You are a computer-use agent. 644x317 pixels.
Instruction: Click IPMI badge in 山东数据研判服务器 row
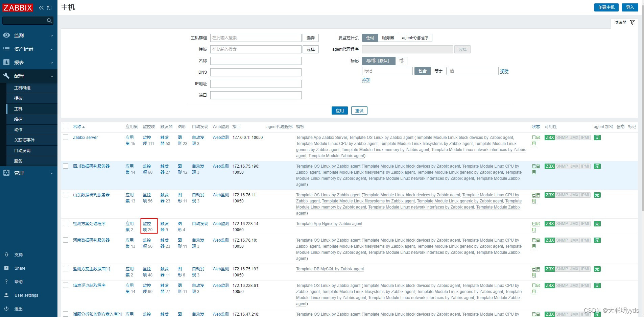point(585,195)
